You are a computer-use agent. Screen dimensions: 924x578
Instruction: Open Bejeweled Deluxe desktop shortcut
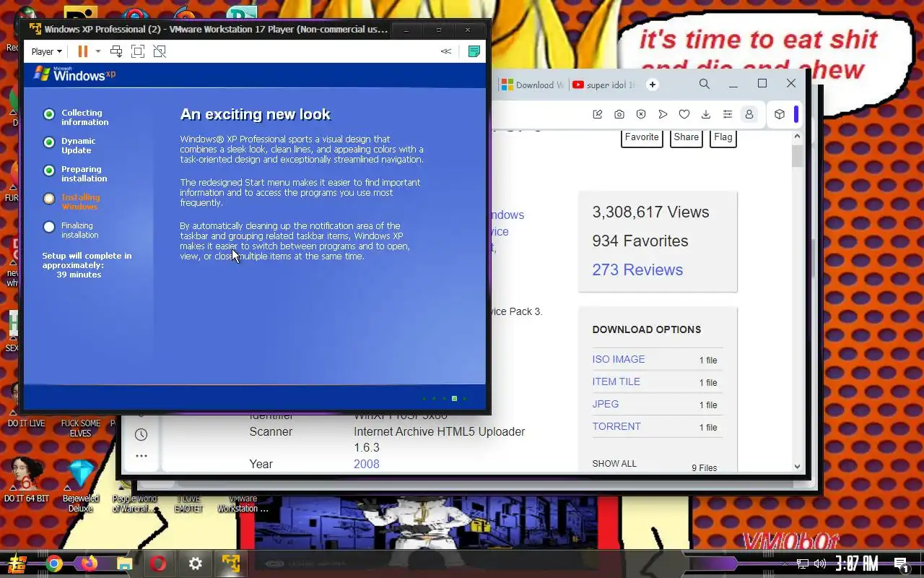click(x=80, y=485)
